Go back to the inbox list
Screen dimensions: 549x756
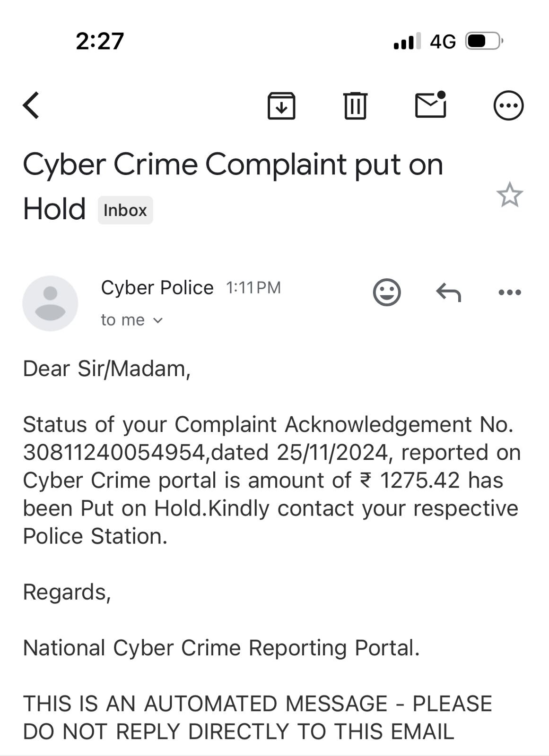click(x=31, y=105)
